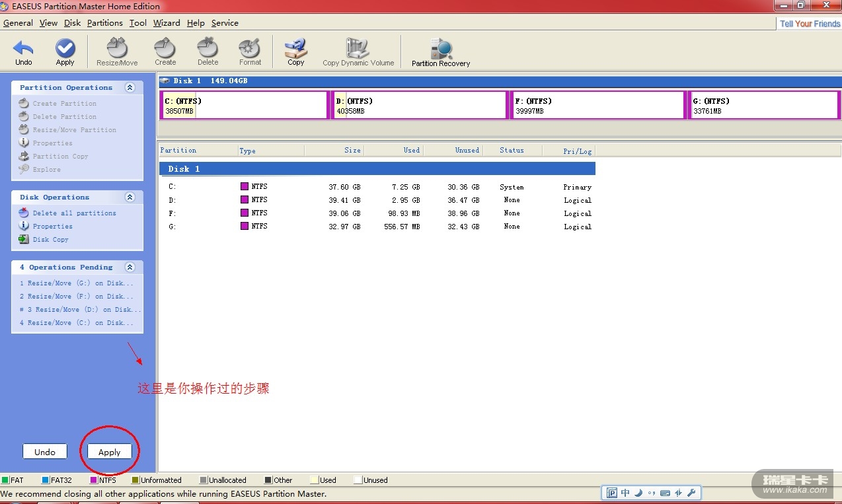Click the language bar keyboard icon
This screenshot has height=504, width=842.
pos(665,493)
